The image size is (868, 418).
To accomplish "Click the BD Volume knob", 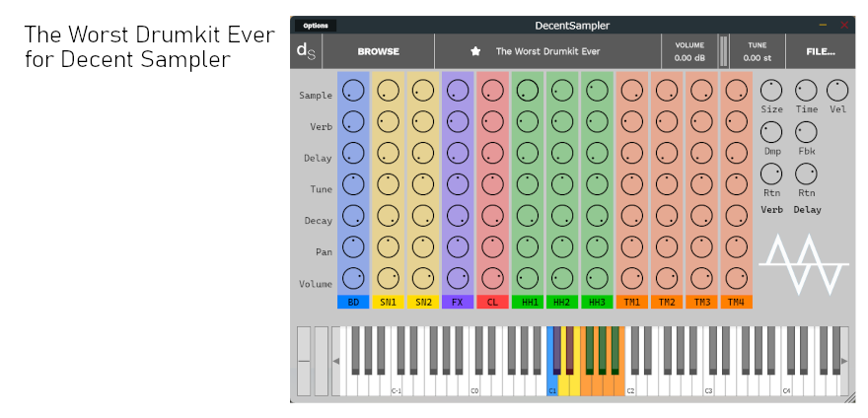I will (353, 278).
